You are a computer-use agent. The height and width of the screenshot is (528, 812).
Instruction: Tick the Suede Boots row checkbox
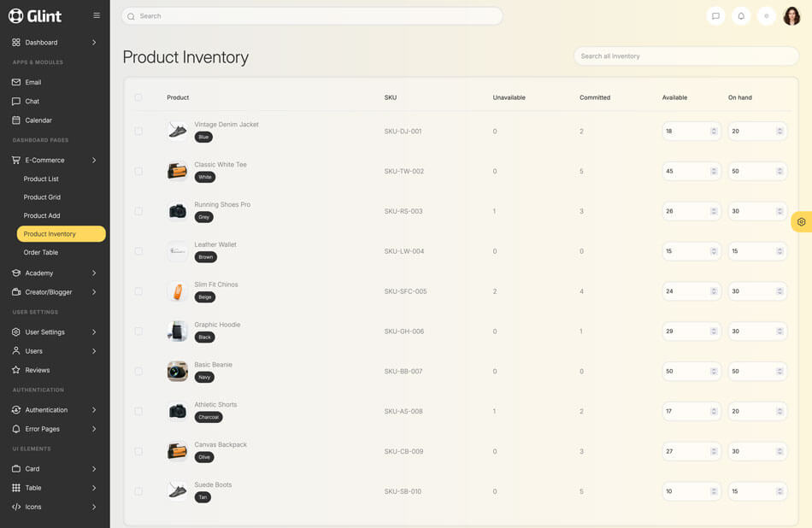(x=138, y=491)
